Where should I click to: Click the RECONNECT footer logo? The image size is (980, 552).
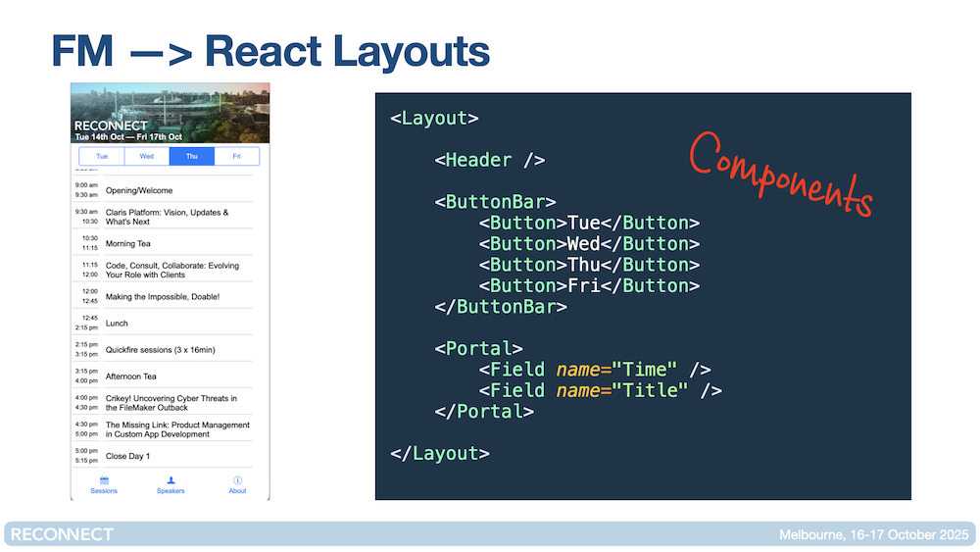[x=62, y=534]
